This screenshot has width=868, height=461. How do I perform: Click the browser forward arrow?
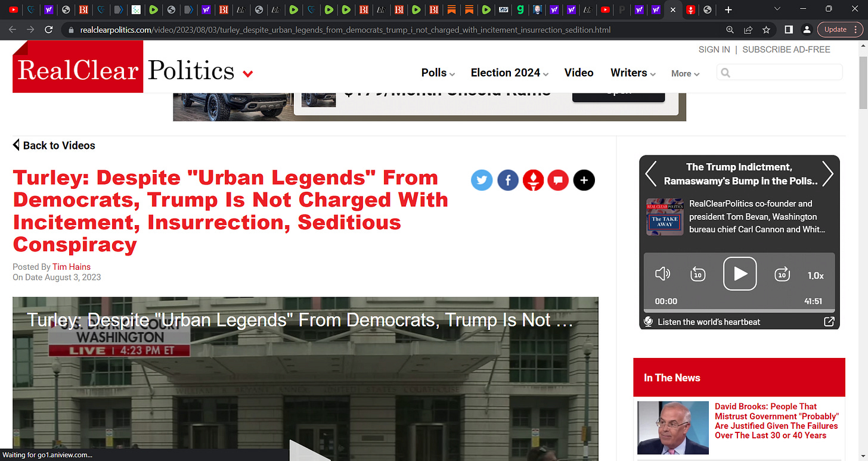[x=30, y=30]
